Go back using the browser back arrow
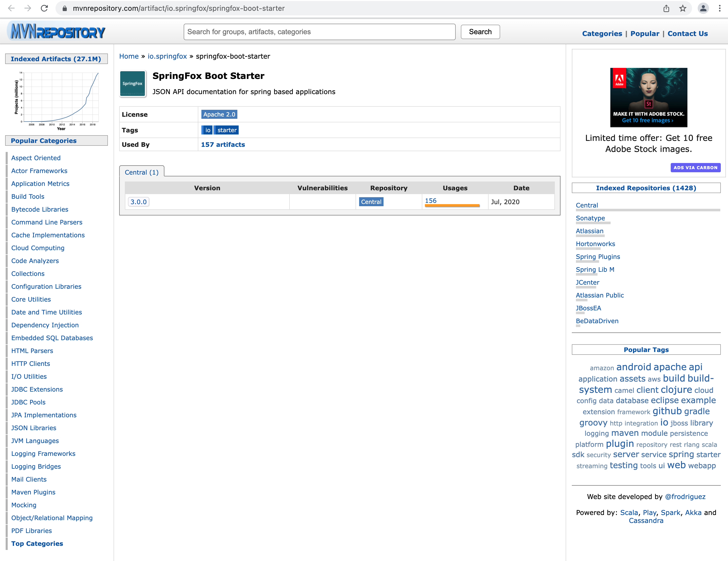Viewport: 728px width, 561px height. click(x=12, y=8)
